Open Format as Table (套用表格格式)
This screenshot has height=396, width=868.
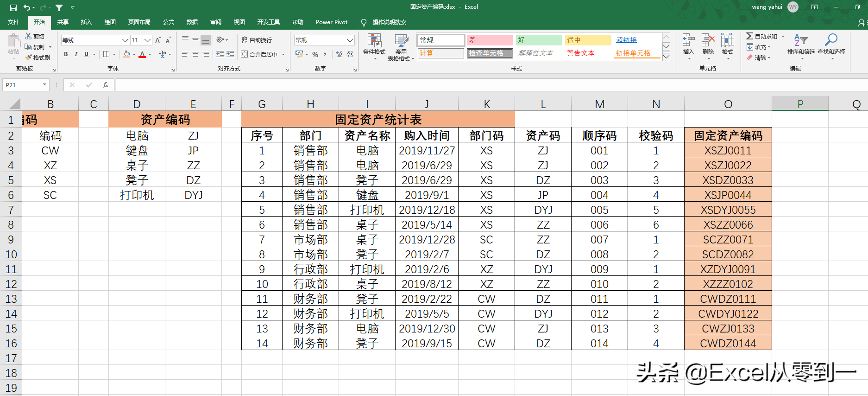[x=401, y=47]
